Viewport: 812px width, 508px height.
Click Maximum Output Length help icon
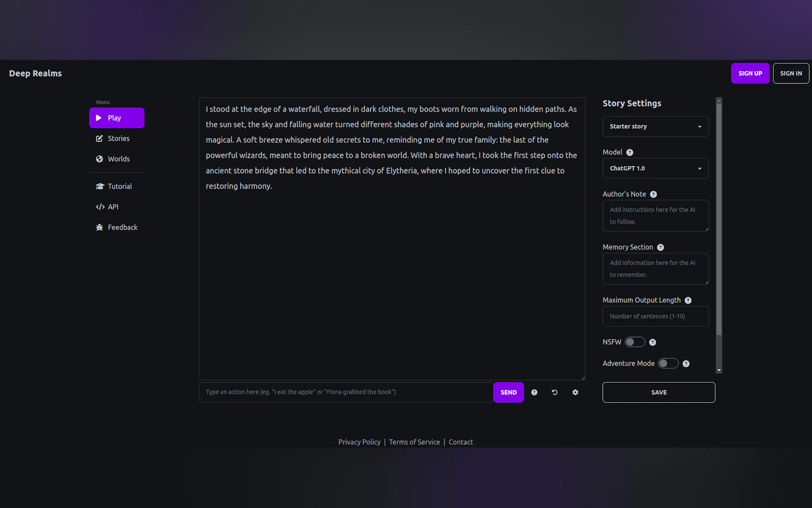coord(688,300)
